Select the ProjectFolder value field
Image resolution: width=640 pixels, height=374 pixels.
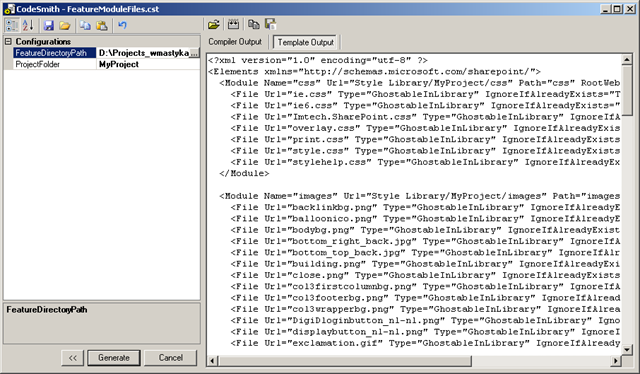pyautogui.click(x=148, y=64)
